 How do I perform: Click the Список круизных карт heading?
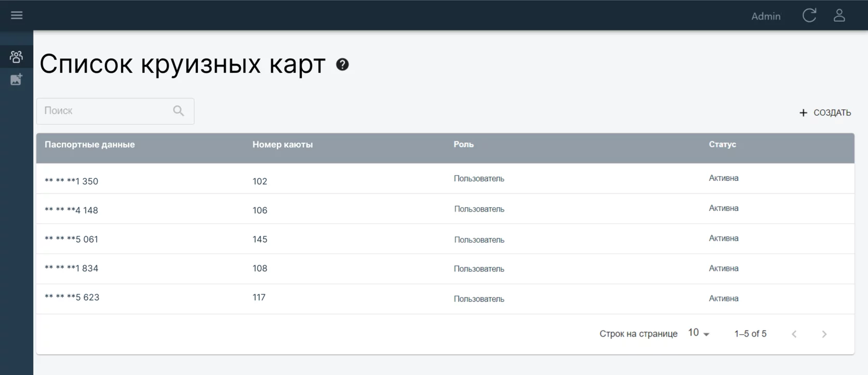182,65
